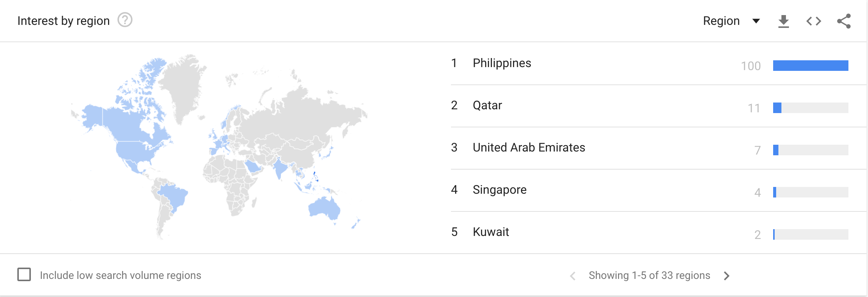This screenshot has height=297, width=868.
Task: Open United Arab Emirates entry
Action: tap(528, 148)
